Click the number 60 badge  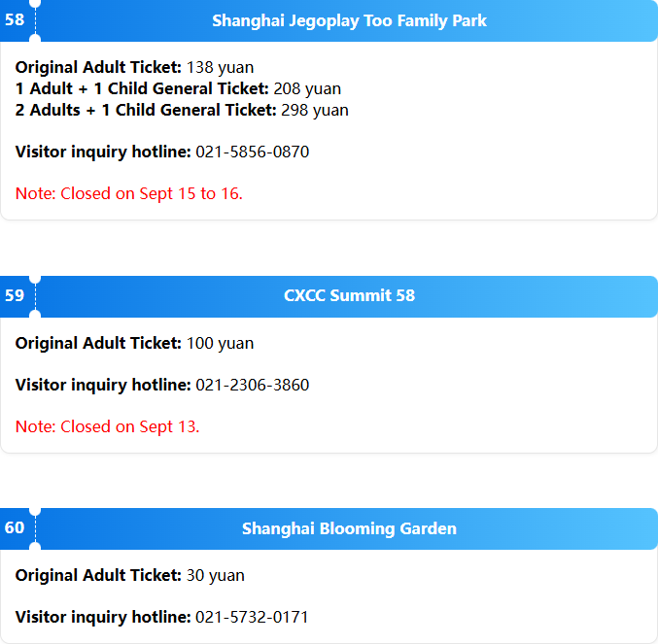pyautogui.click(x=15, y=527)
